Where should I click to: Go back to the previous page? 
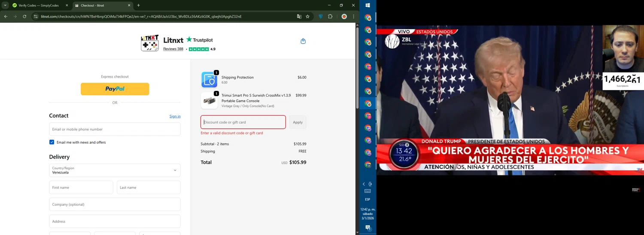6,17
